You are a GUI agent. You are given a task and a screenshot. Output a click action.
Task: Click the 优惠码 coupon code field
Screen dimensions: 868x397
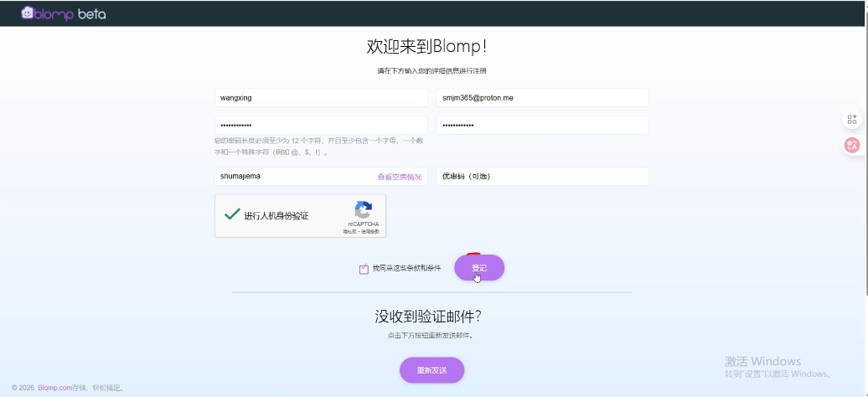point(543,176)
